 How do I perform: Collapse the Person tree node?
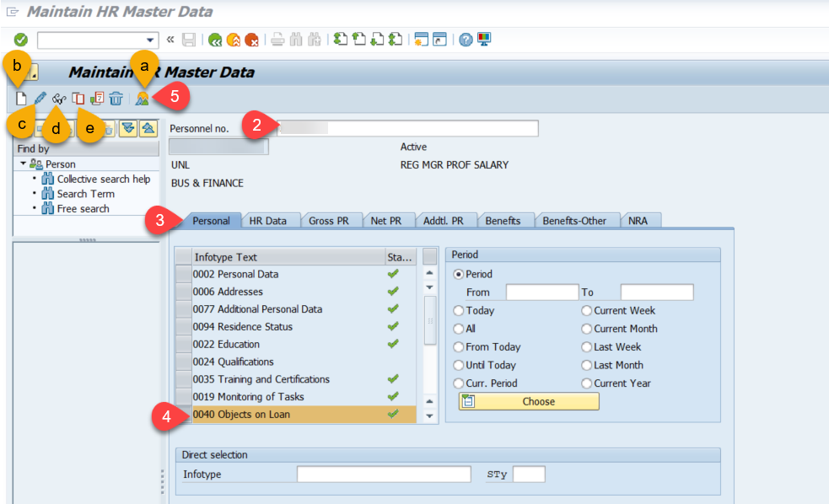coord(23,164)
